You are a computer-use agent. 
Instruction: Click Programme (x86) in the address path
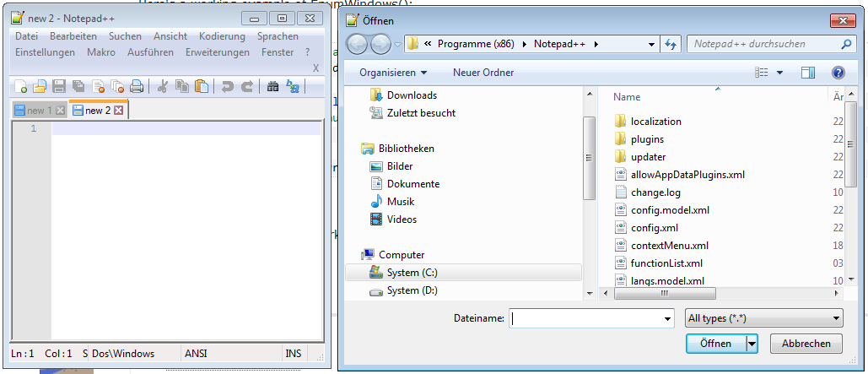coord(476,44)
